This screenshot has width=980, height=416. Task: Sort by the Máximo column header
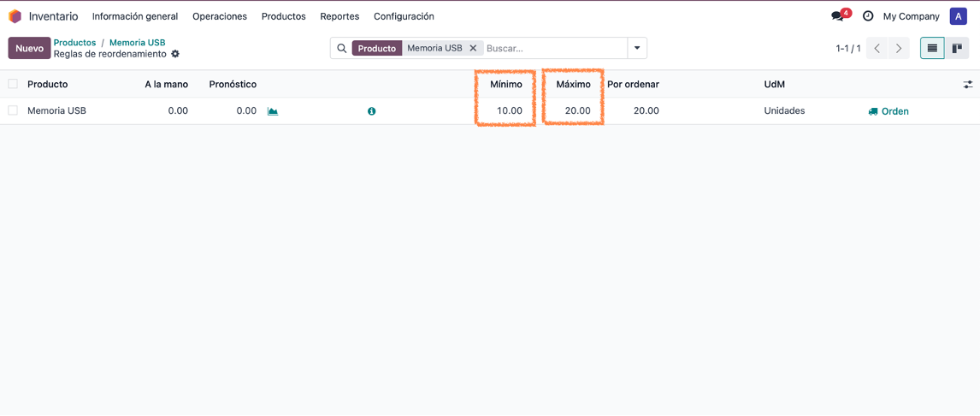pos(573,85)
